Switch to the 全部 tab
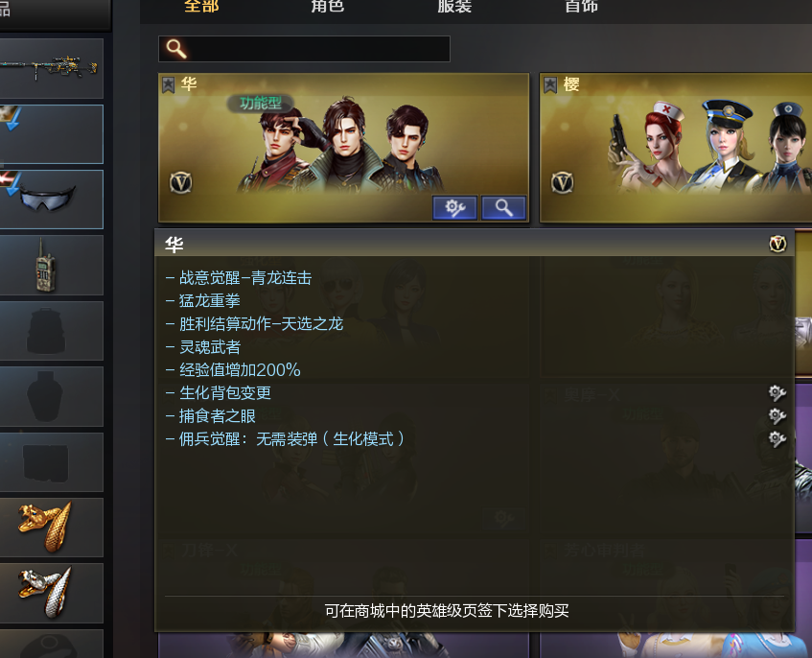Image resolution: width=812 pixels, height=658 pixels. pos(201,6)
